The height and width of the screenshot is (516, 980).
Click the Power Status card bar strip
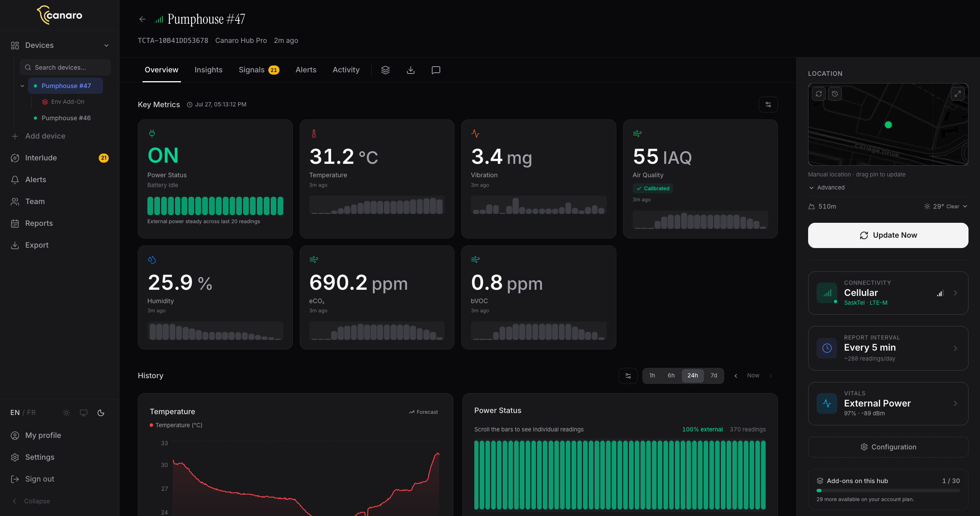pos(215,206)
